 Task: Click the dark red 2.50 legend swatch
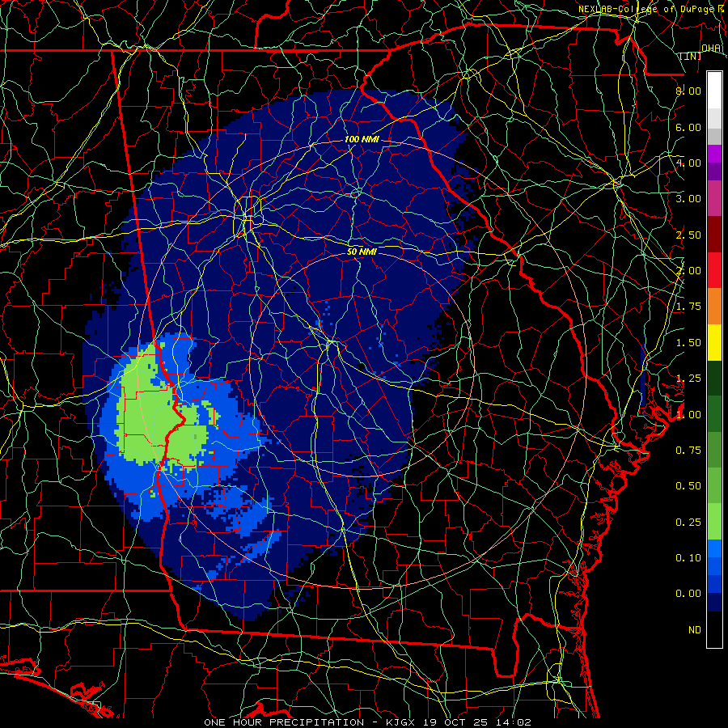click(714, 235)
